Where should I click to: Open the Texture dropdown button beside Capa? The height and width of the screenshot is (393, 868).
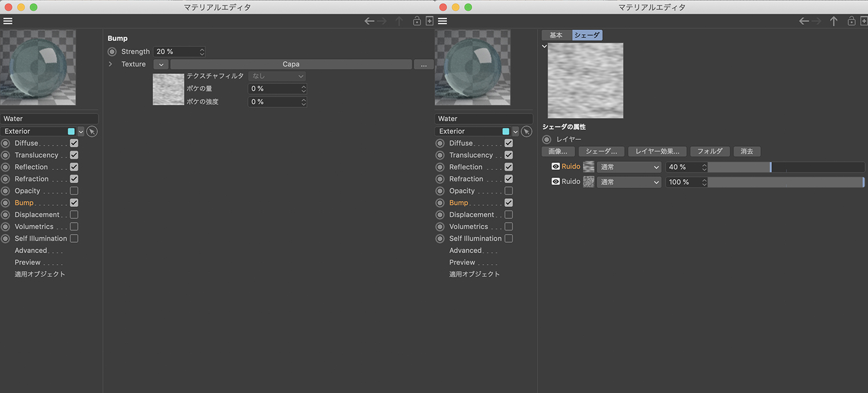tap(161, 64)
